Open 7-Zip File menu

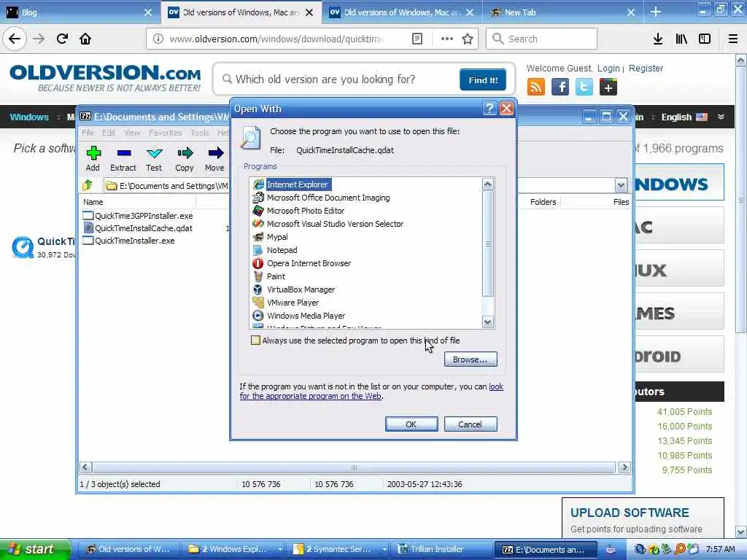[x=88, y=133]
